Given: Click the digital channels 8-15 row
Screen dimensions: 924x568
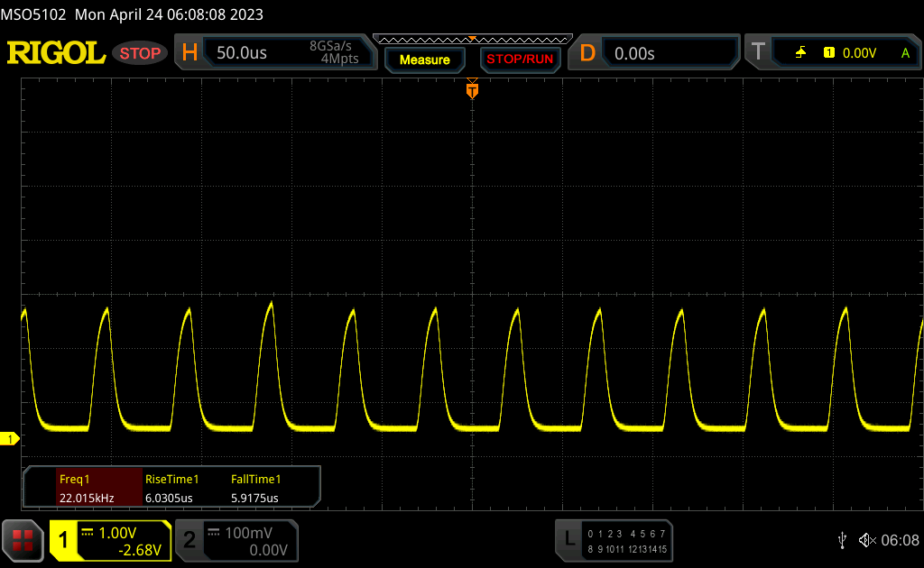Looking at the screenshot, I should [626, 549].
